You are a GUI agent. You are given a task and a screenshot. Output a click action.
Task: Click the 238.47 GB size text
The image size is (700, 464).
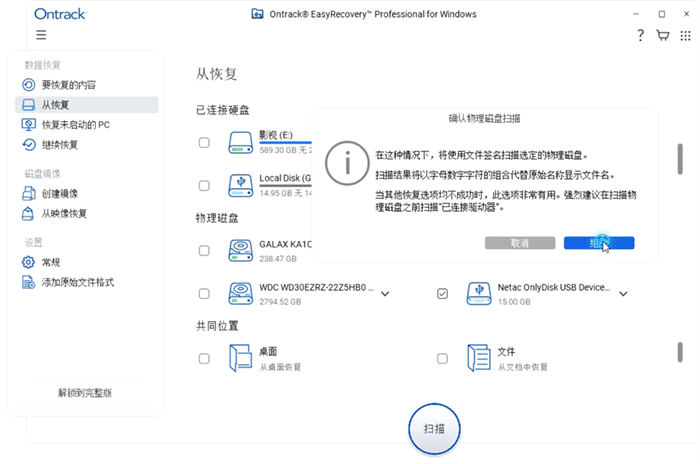278,259
